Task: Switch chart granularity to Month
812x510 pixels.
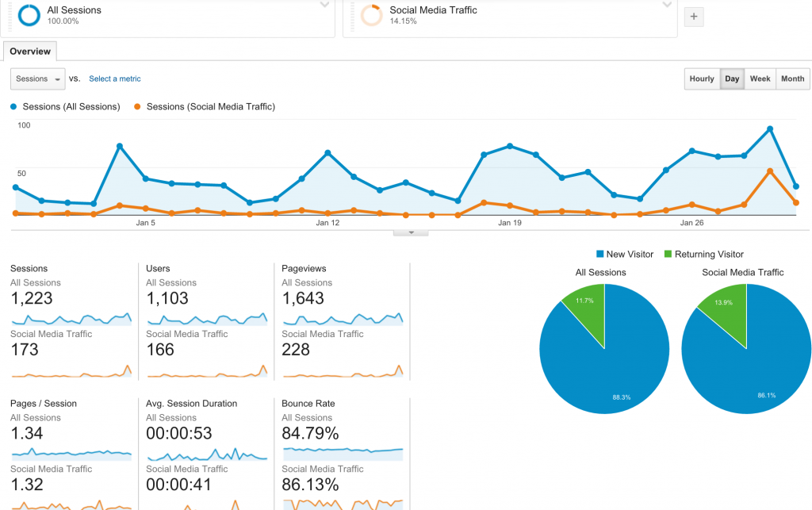Action: click(x=792, y=79)
